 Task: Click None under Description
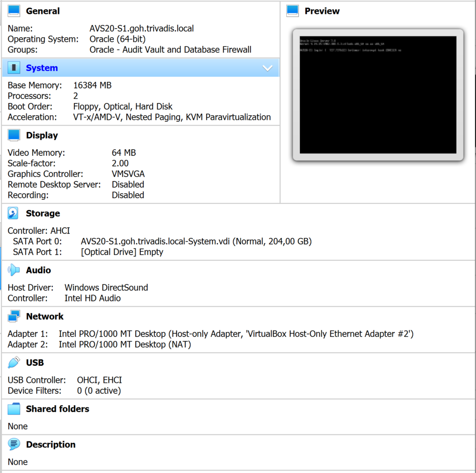point(18,462)
